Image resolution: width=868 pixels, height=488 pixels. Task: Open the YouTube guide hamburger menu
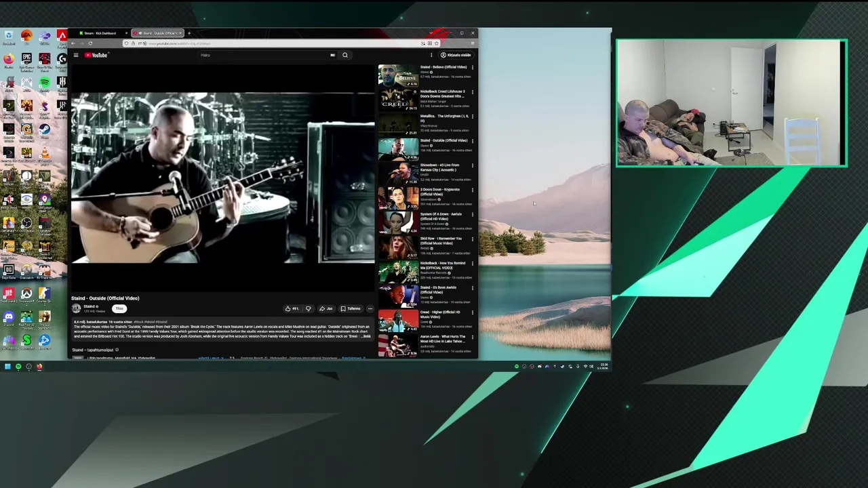[76, 55]
